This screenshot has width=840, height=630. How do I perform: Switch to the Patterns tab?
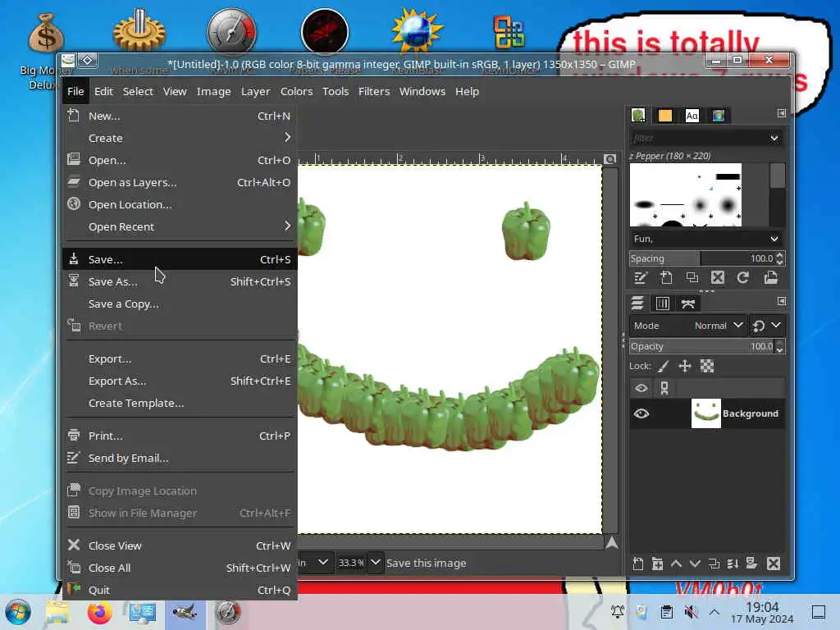(x=664, y=115)
